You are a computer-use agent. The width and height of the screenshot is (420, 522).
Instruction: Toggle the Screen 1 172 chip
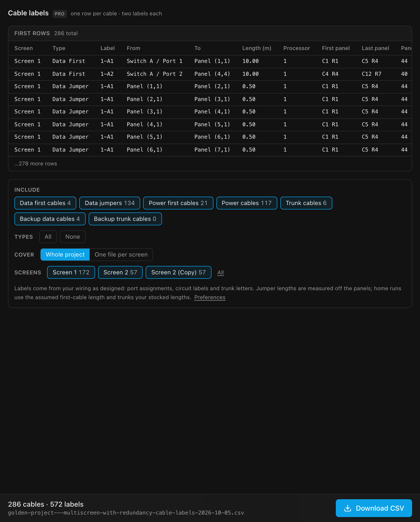pos(71,272)
